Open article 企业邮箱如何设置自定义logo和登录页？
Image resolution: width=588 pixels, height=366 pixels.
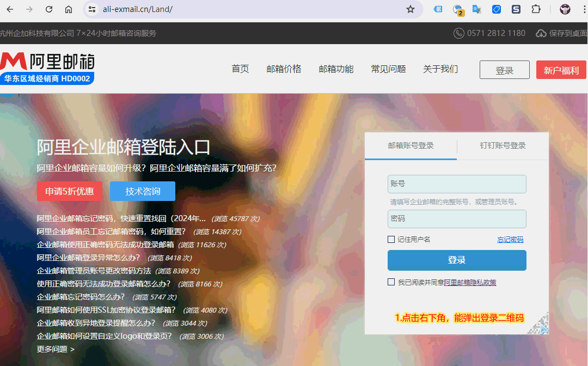click(x=104, y=337)
